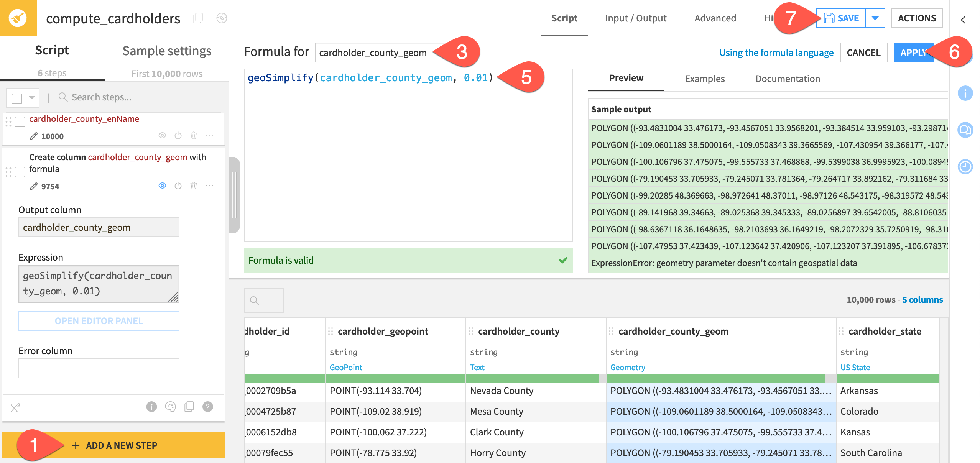Expand the SAVE button dropdown arrow
This screenshot has width=980, height=463.
coord(875,18)
